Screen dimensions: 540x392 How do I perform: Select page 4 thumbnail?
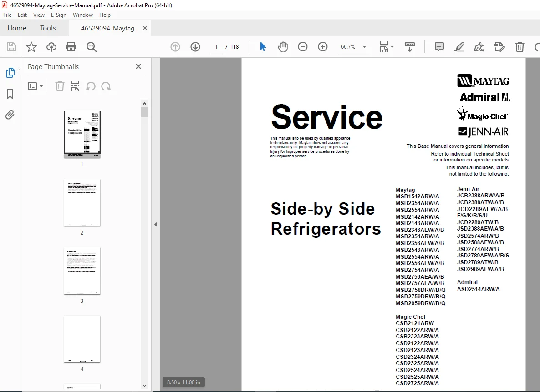[82, 339]
